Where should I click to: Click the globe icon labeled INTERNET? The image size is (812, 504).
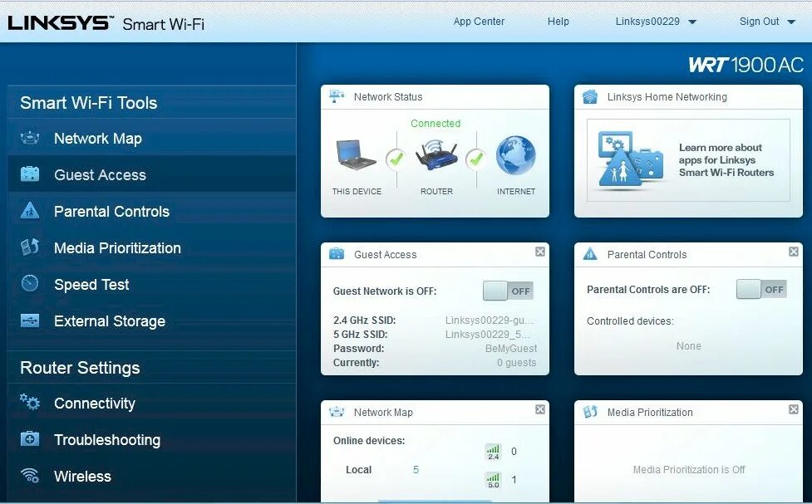coord(516,156)
